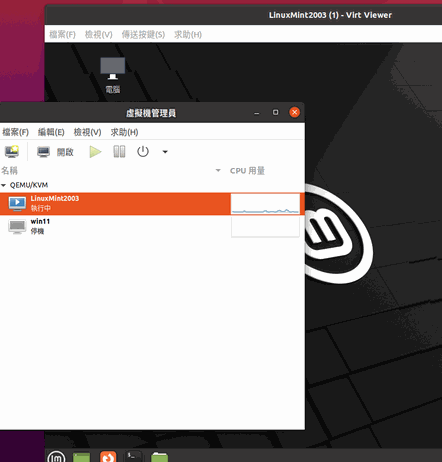Pause the virtual machine
The width and height of the screenshot is (442, 462).
tap(119, 152)
